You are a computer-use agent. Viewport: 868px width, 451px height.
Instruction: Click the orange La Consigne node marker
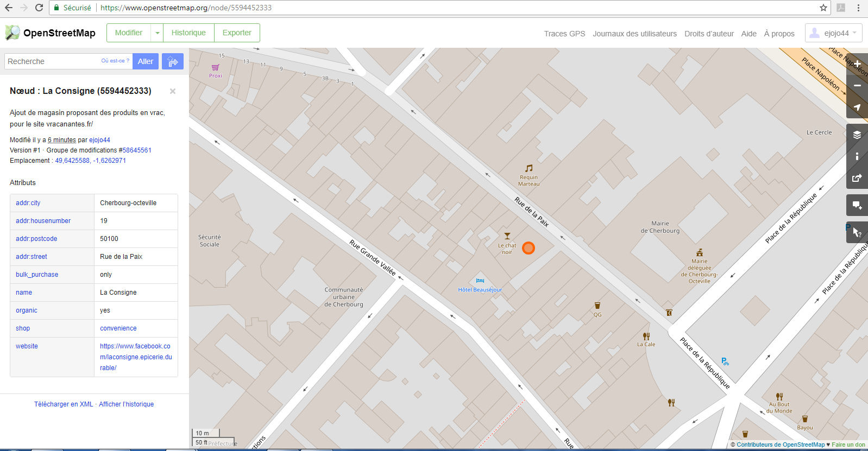[529, 248]
